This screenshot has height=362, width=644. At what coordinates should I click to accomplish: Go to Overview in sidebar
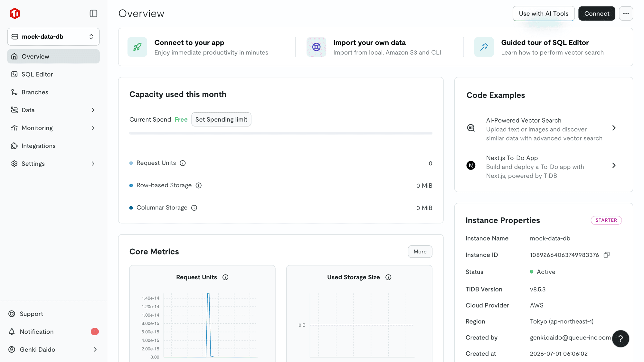(x=53, y=56)
